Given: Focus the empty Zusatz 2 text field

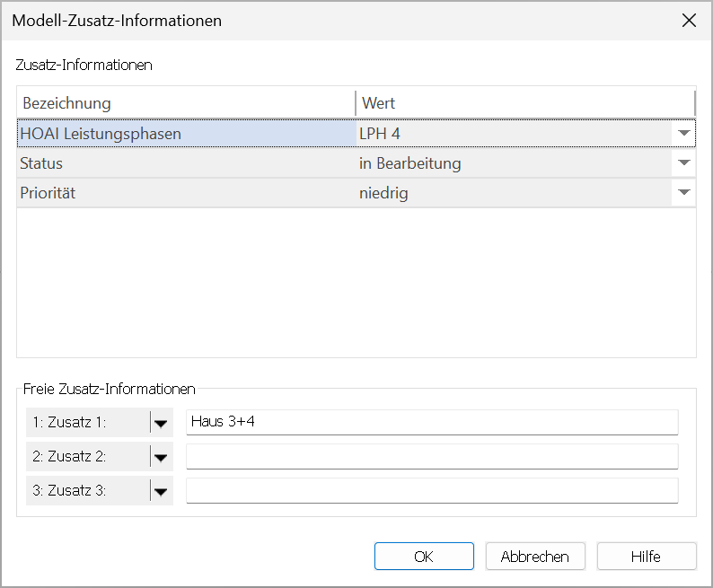Looking at the screenshot, I should (432, 456).
